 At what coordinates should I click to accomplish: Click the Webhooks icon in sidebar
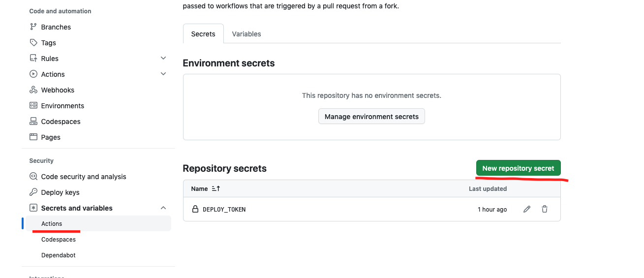(x=33, y=90)
